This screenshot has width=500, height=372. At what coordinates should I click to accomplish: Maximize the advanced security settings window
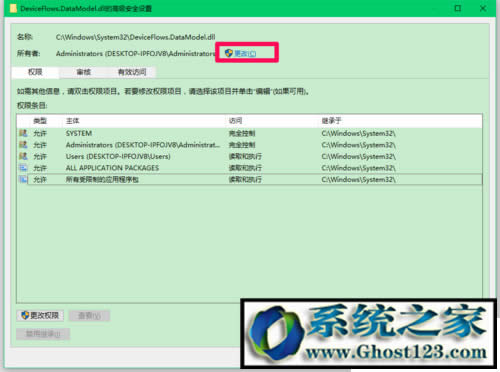click(x=458, y=8)
